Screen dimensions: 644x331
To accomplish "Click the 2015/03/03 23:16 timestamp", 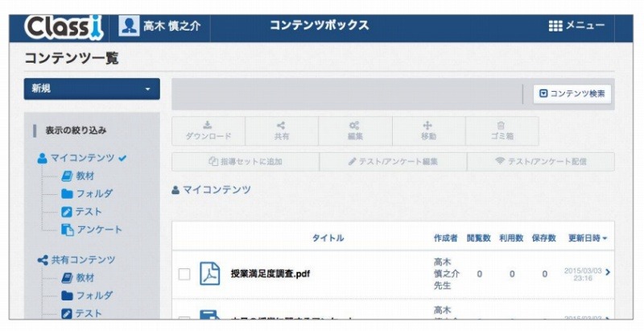I will [x=583, y=275].
